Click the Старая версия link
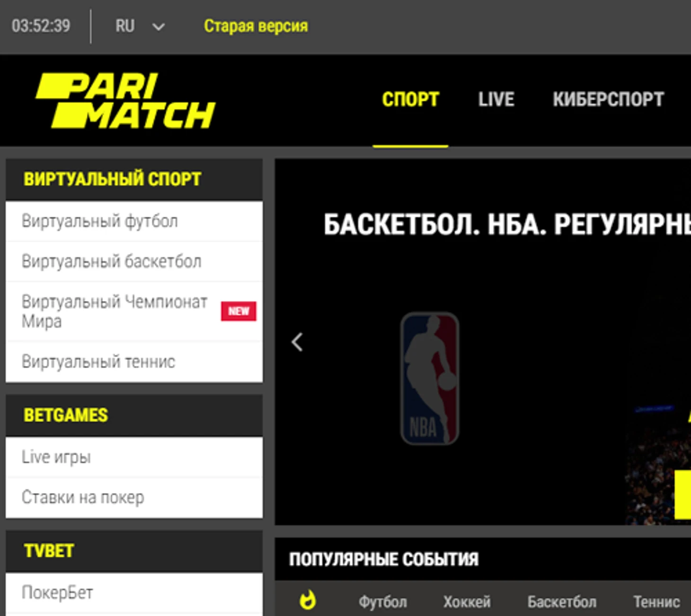 pyautogui.click(x=256, y=26)
